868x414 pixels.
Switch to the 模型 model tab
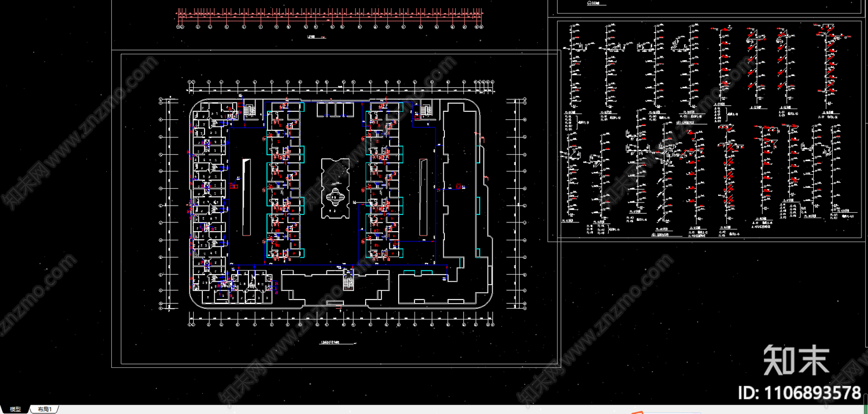(x=15, y=409)
